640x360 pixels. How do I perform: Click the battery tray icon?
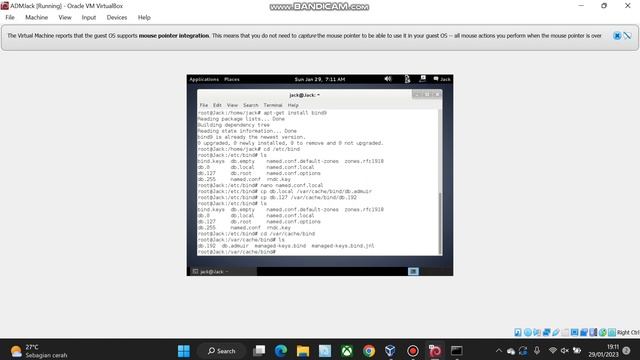(x=577, y=350)
